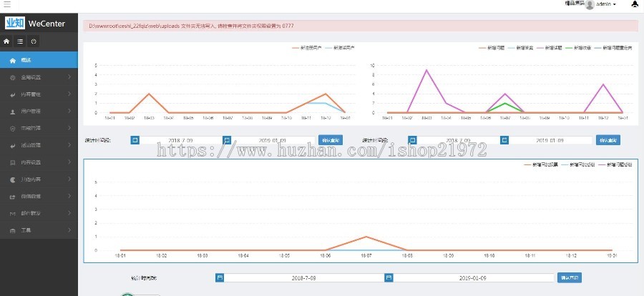This screenshot has width=644, height=296.
Task: Toggle orange 新增问题 legend in right chart
Action: click(491, 48)
